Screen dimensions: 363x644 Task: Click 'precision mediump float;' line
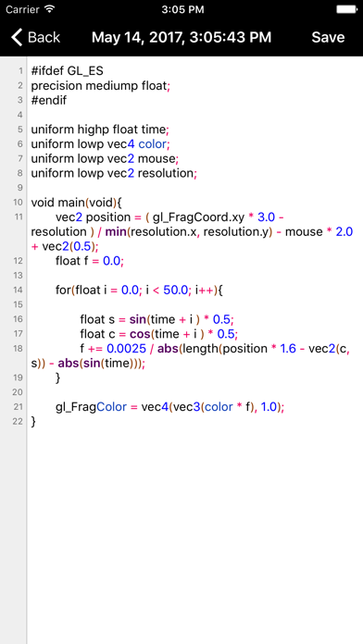pos(100,86)
